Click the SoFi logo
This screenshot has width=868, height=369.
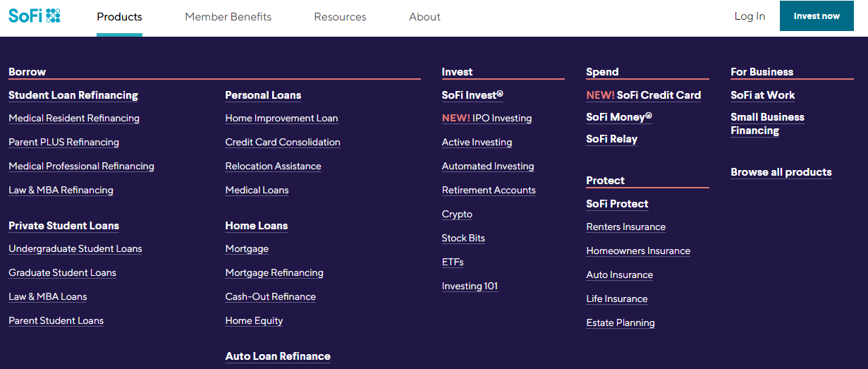35,16
